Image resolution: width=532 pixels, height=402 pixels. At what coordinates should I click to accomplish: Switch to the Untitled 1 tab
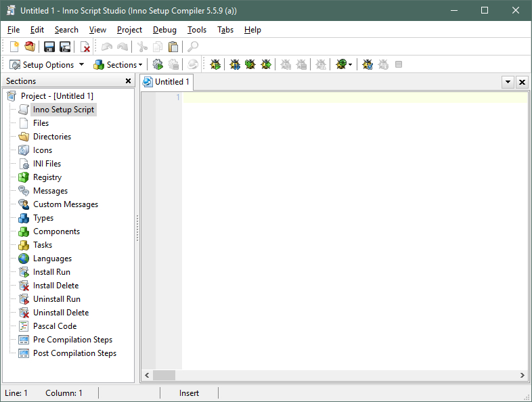click(167, 82)
